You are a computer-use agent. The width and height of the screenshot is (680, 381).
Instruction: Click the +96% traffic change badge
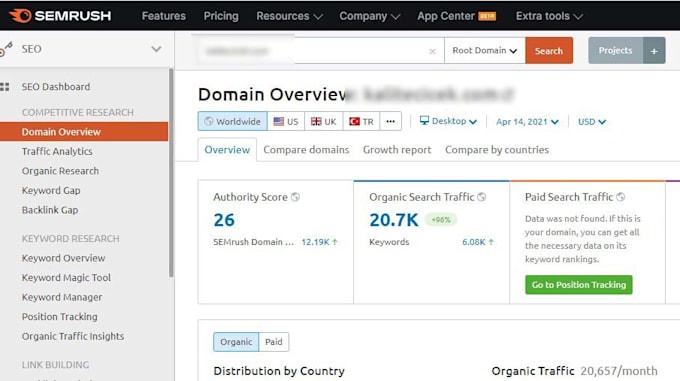[441, 220]
